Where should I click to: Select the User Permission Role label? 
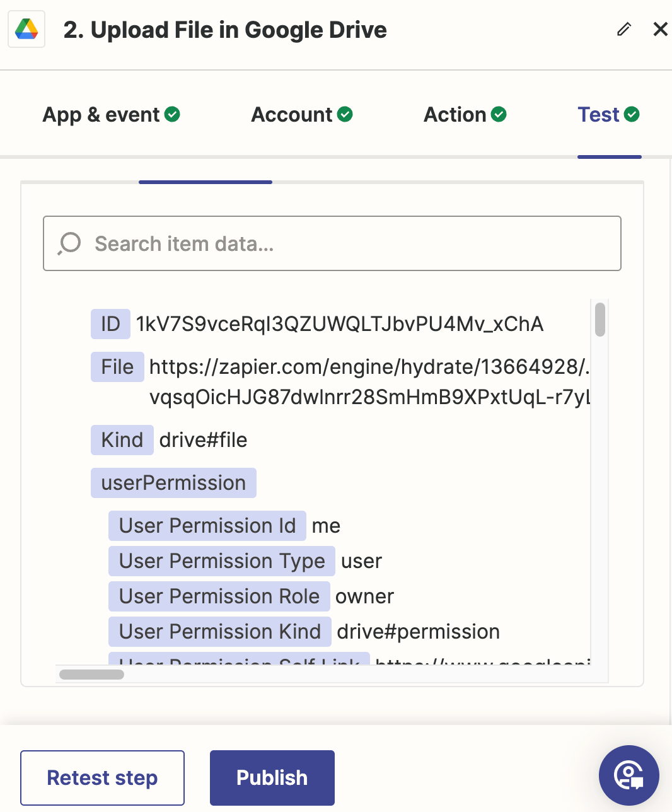pos(219,596)
